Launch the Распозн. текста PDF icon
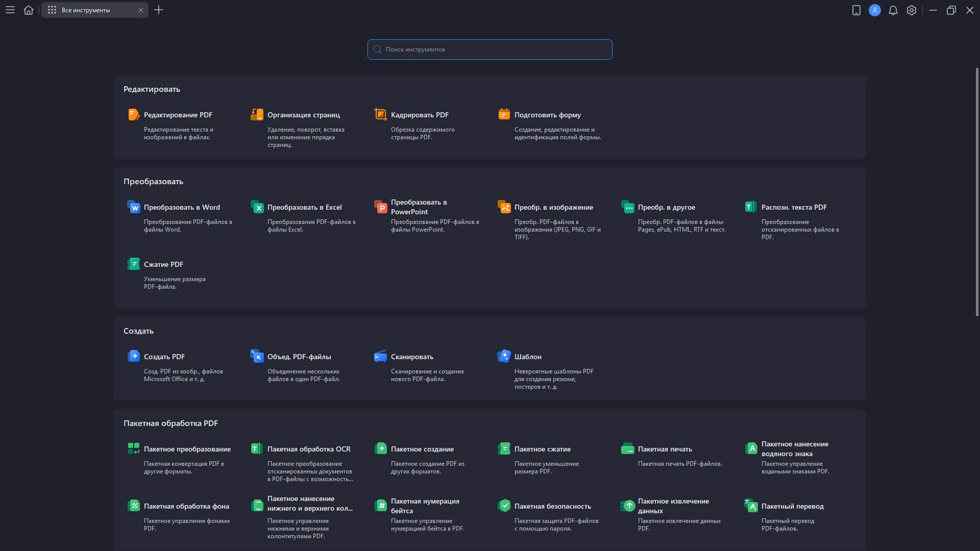The image size is (980, 551). 751,207
